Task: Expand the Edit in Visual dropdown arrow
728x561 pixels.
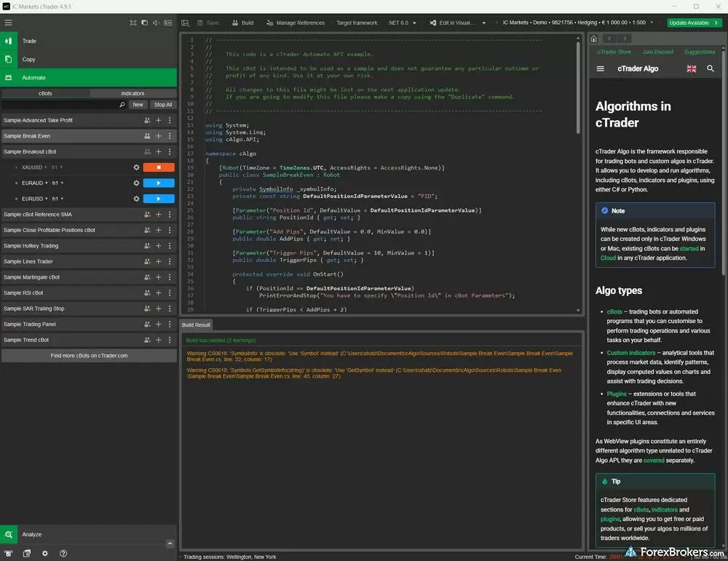Action: coord(484,23)
